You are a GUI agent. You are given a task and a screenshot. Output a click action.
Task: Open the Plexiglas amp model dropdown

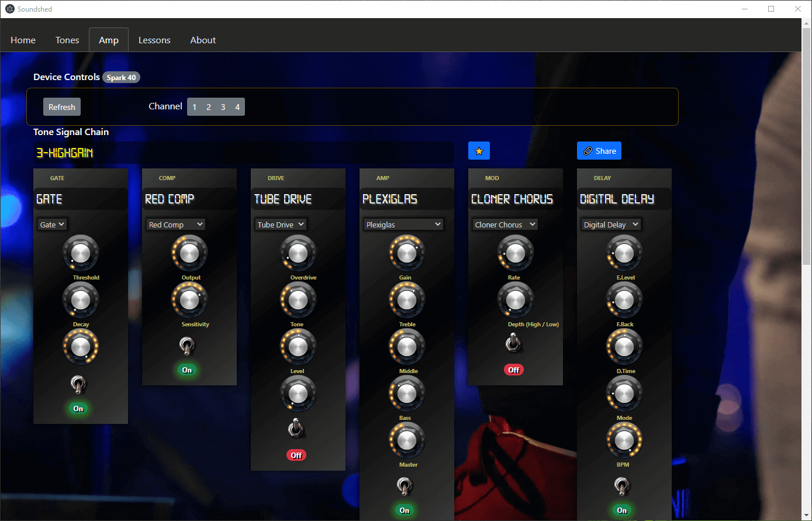click(x=403, y=225)
